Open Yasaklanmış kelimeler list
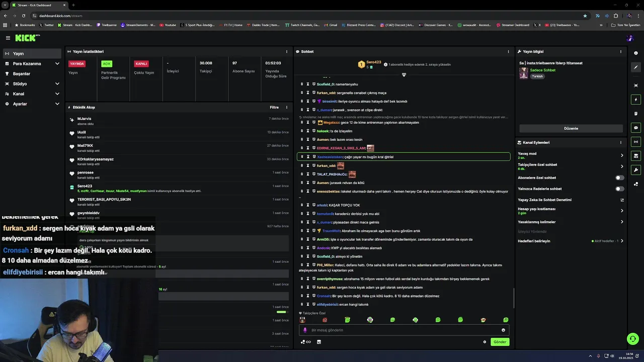This screenshot has height=362, width=644. 571,222
